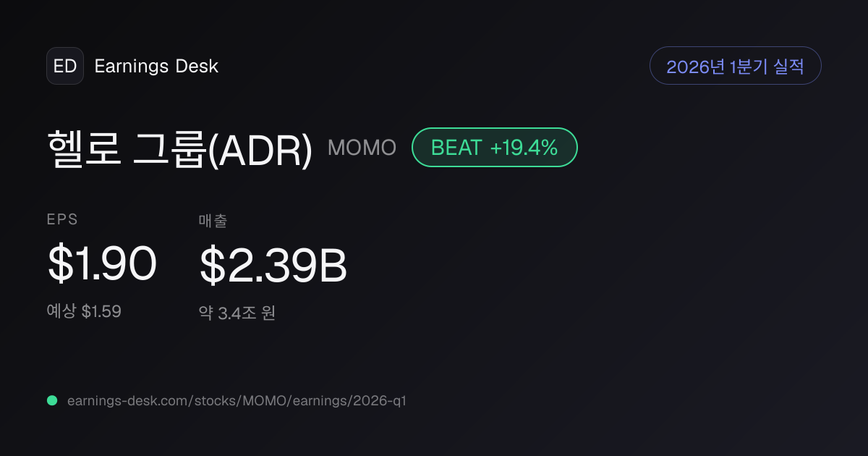Click the 2026-q1 part of URL
The image size is (868, 456).
pyautogui.click(x=380, y=401)
